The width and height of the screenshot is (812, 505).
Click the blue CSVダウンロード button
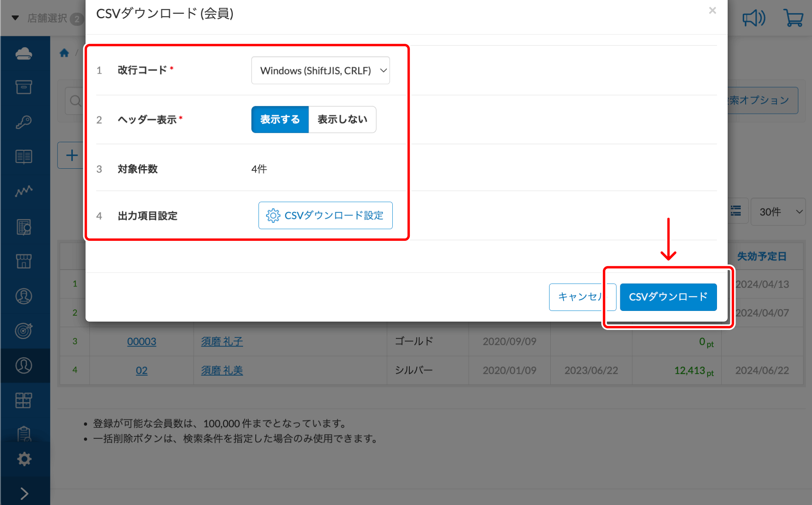click(668, 297)
